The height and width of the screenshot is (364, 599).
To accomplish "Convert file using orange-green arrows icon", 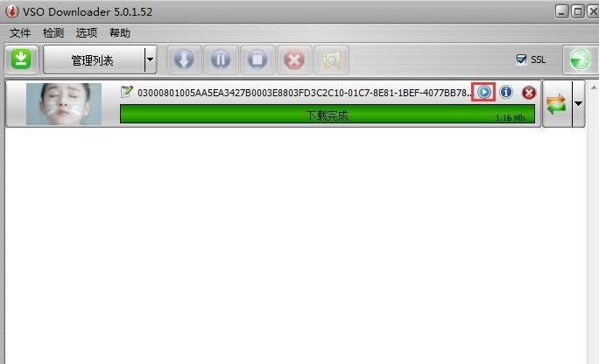I will (x=557, y=104).
